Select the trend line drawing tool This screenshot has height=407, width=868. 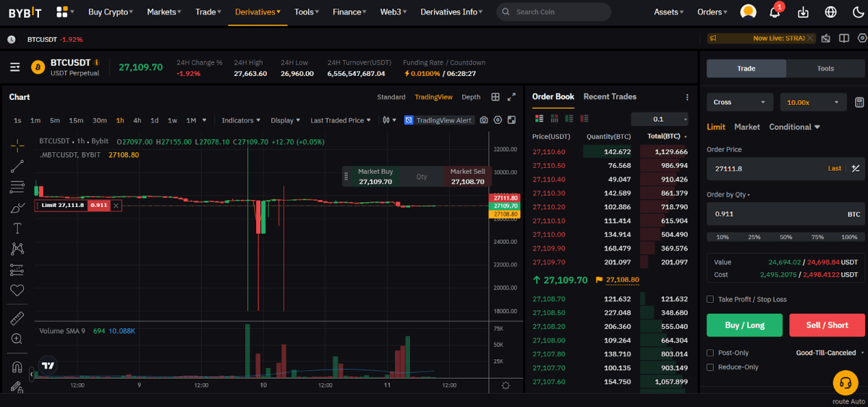[17, 167]
